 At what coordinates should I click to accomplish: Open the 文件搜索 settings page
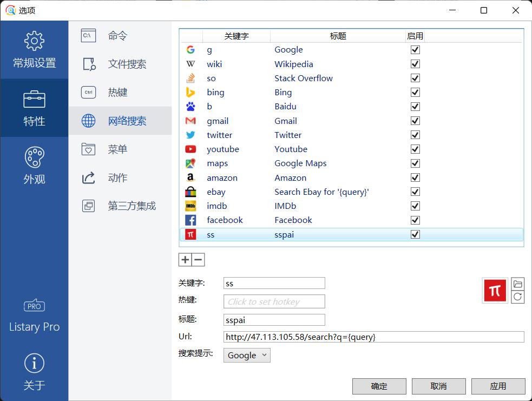[x=120, y=64]
